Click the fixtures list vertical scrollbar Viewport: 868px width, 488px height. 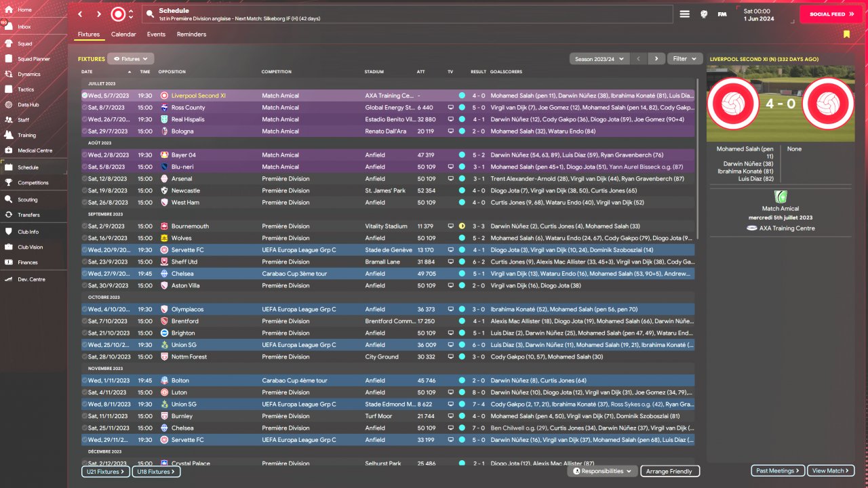click(698, 157)
